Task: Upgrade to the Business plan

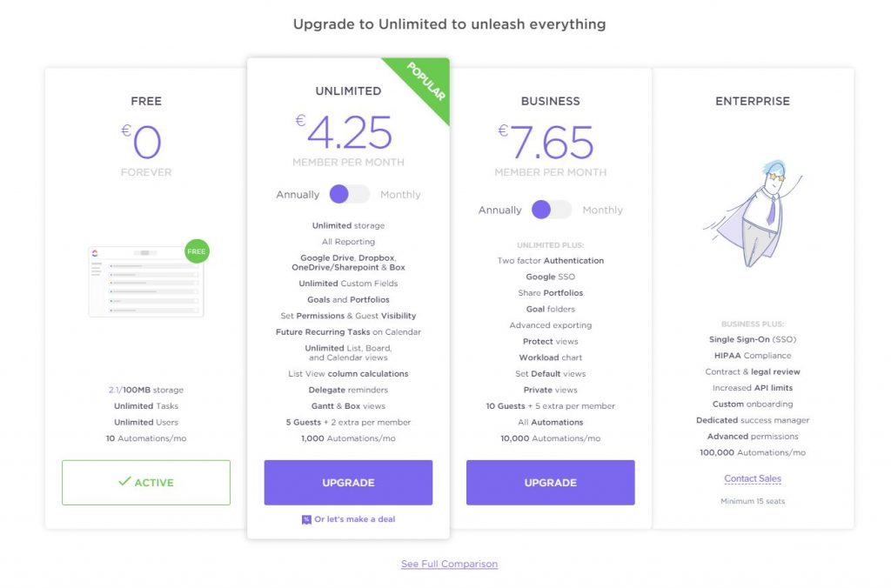Action: coord(551,483)
